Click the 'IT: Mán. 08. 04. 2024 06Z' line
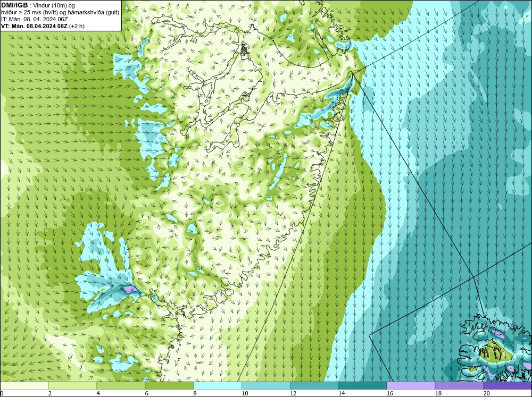532x397 pixels. pyautogui.click(x=34, y=19)
